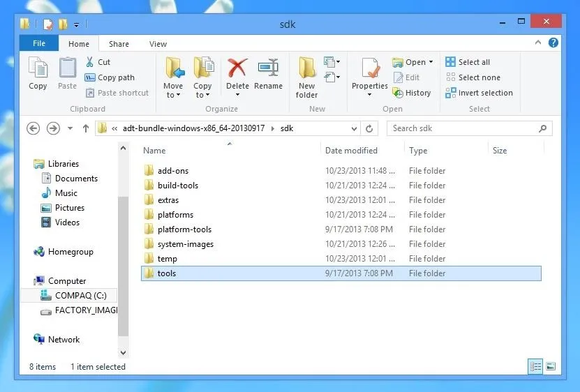This screenshot has height=392, width=580.
Task: Click Copy path in the ribbon
Action: (110, 77)
